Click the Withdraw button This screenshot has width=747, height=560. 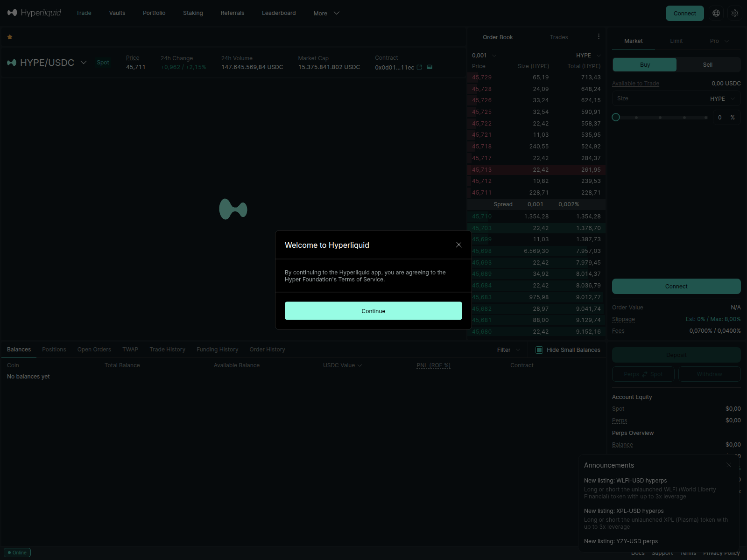pyautogui.click(x=710, y=374)
